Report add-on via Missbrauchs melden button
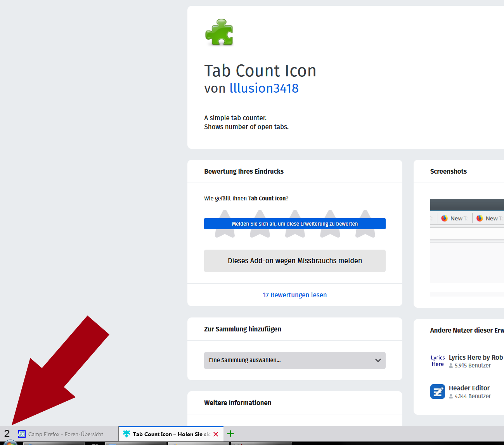 (295, 261)
